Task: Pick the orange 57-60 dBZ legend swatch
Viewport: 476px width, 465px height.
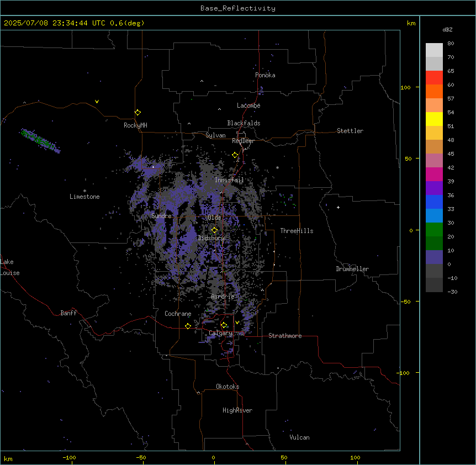Action: click(434, 91)
